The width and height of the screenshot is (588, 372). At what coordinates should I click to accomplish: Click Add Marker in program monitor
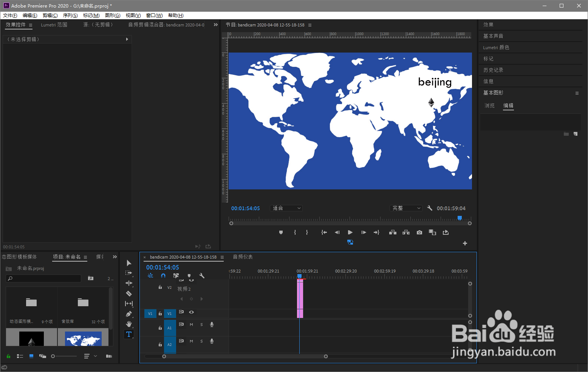pyautogui.click(x=281, y=232)
